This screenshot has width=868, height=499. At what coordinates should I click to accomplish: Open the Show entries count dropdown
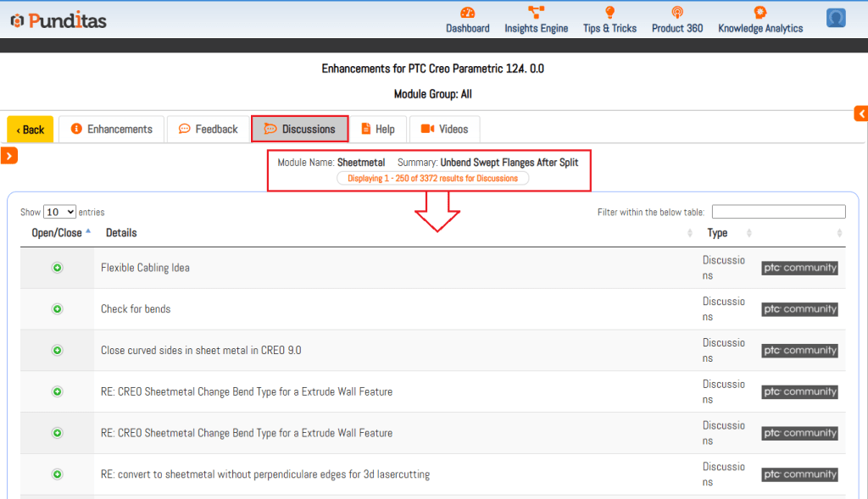point(59,212)
